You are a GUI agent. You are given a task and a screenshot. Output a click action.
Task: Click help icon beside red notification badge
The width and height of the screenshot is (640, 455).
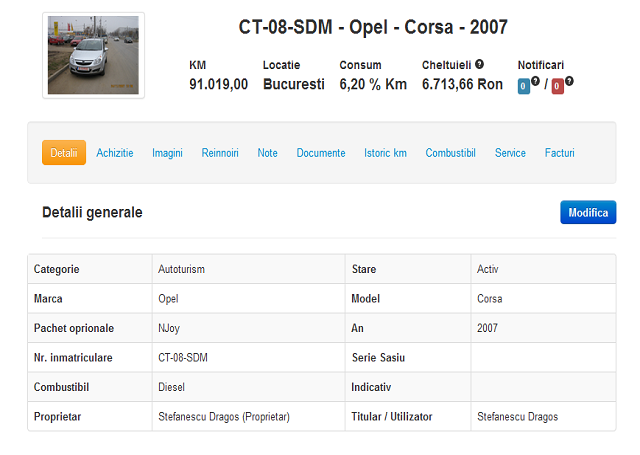[569, 81]
